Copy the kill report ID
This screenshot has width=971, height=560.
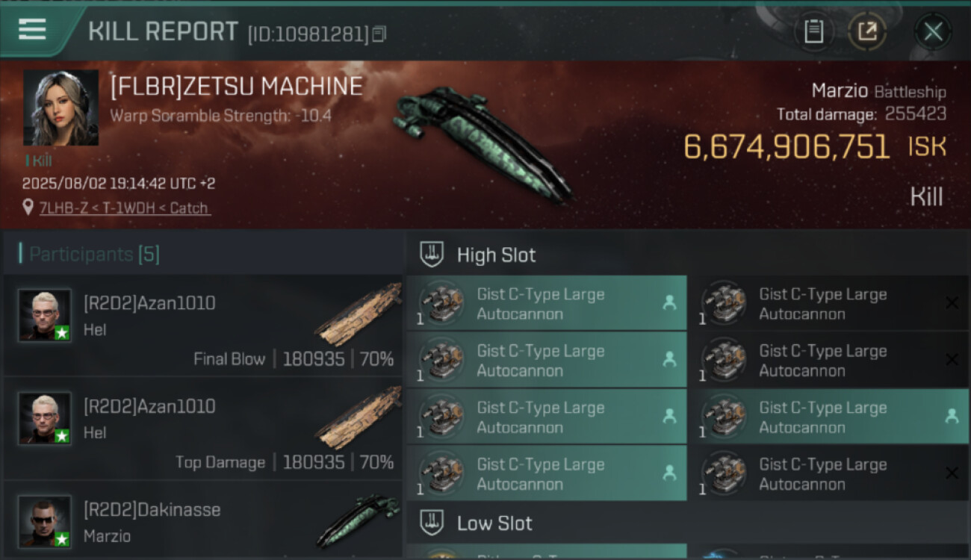click(379, 34)
